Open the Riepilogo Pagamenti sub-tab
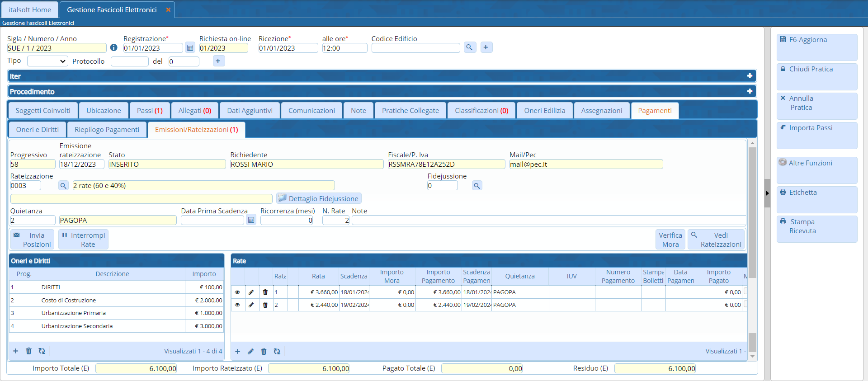The image size is (868, 381). coord(107,130)
